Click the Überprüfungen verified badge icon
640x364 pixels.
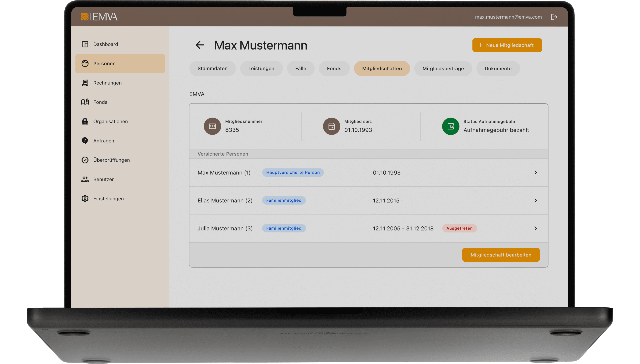(85, 160)
